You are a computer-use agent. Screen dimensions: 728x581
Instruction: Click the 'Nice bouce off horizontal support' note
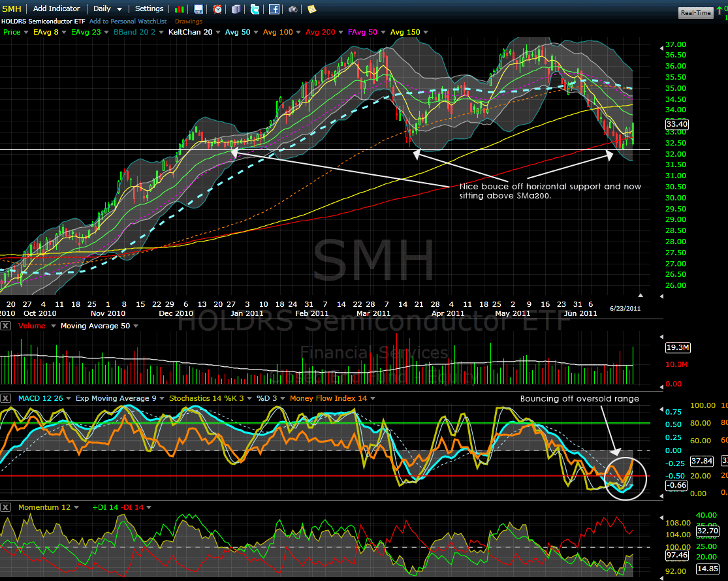(x=550, y=191)
